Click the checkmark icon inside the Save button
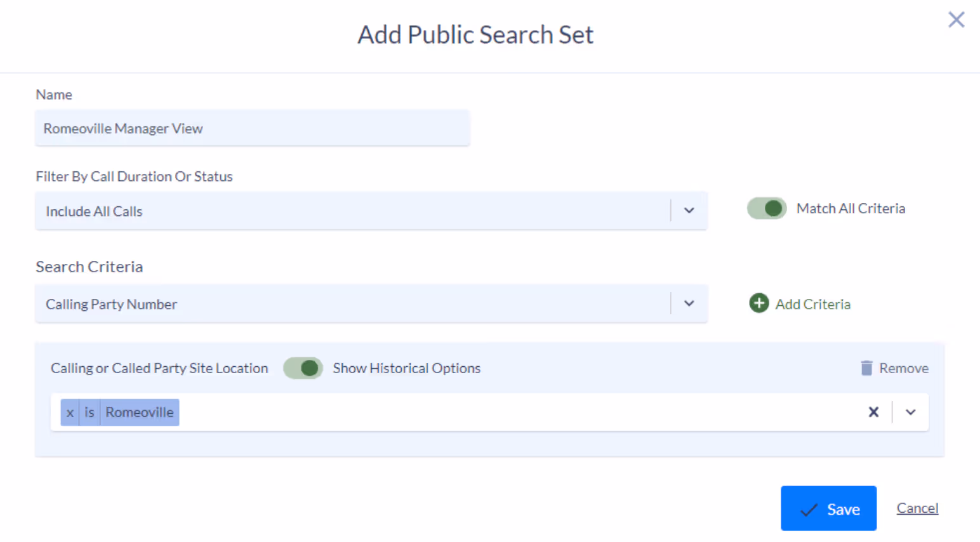The height and width of the screenshot is (542, 980). point(808,508)
